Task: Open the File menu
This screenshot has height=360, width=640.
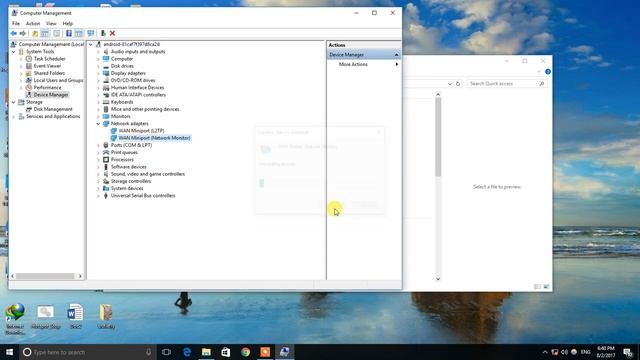Action: click(16, 24)
